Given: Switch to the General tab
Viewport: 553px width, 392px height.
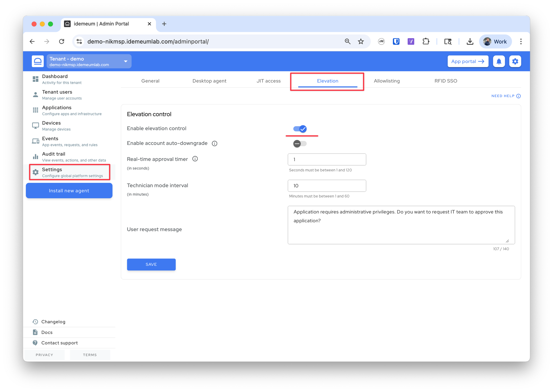Looking at the screenshot, I should point(150,81).
